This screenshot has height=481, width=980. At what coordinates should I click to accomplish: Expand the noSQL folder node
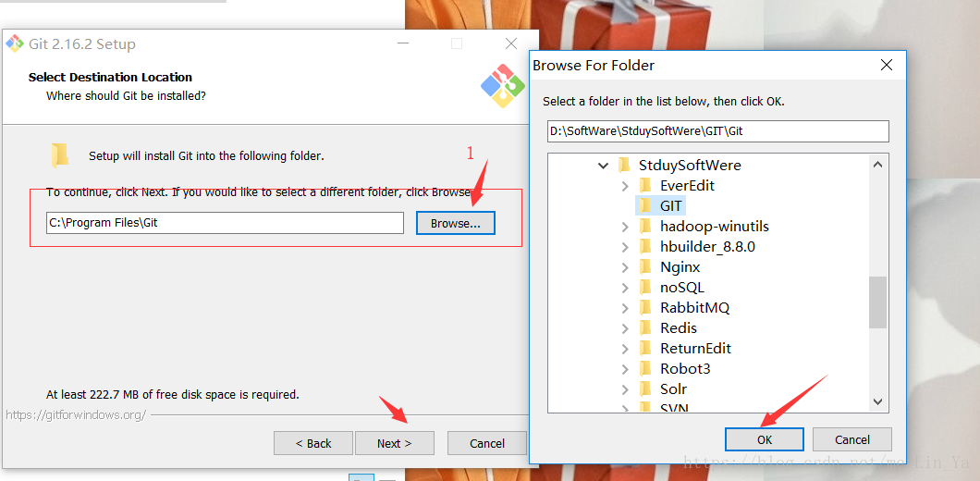(625, 288)
